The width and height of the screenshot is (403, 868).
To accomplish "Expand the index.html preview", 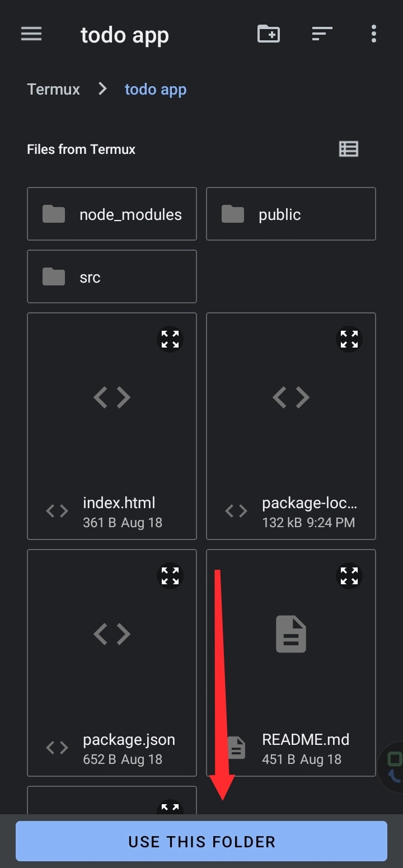I will point(170,339).
